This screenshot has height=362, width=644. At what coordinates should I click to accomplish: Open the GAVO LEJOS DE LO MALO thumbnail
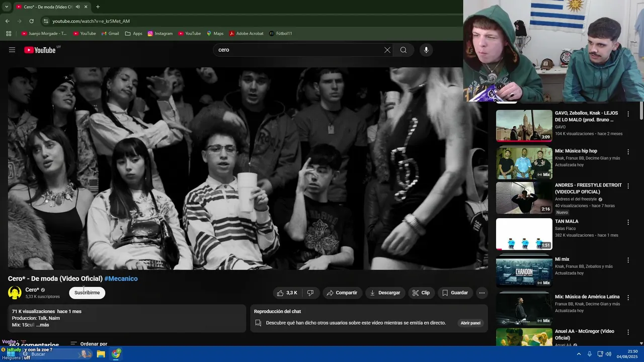pyautogui.click(x=524, y=126)
